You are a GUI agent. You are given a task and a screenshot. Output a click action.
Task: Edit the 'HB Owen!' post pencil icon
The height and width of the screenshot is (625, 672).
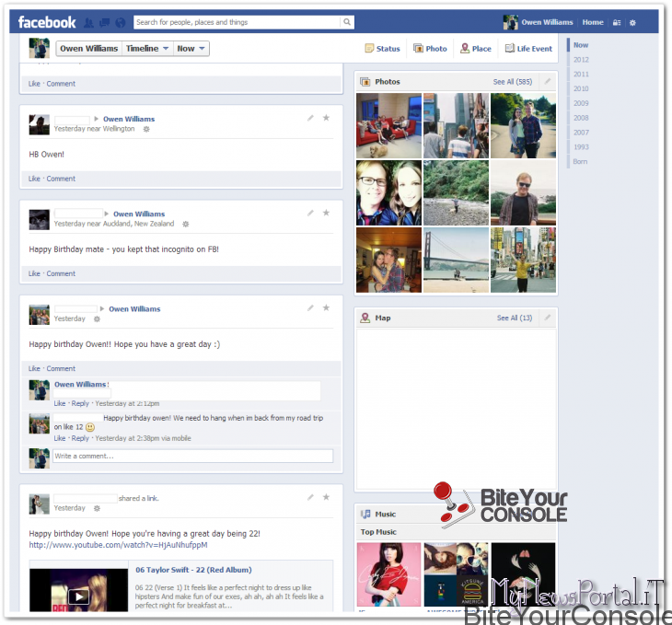pyautogui.click(x=310, y=118)
